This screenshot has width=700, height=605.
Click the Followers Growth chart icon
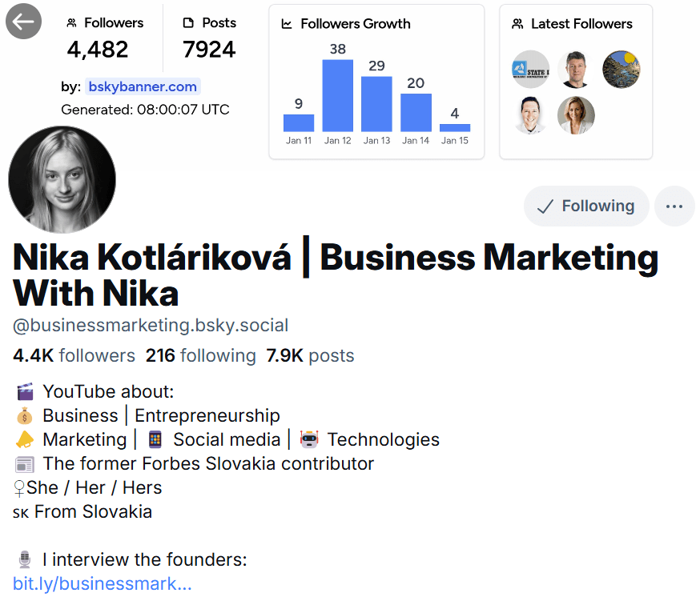click(287, 24)
